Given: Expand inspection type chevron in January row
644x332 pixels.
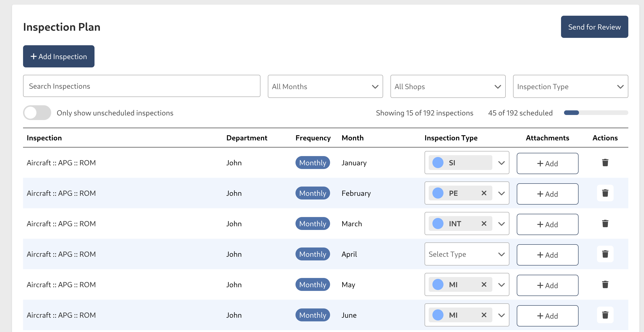Looking at the screenshot, I should (501, 163).
